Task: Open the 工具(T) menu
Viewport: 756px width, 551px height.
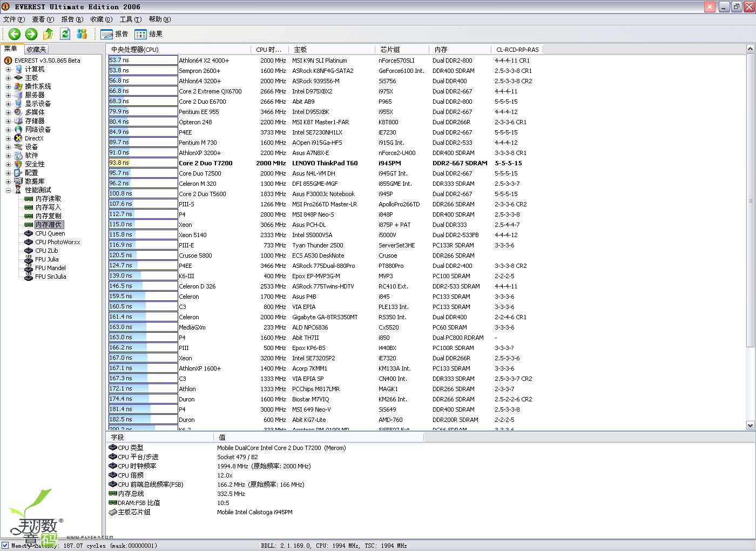Action: click(x=131, y=19)
